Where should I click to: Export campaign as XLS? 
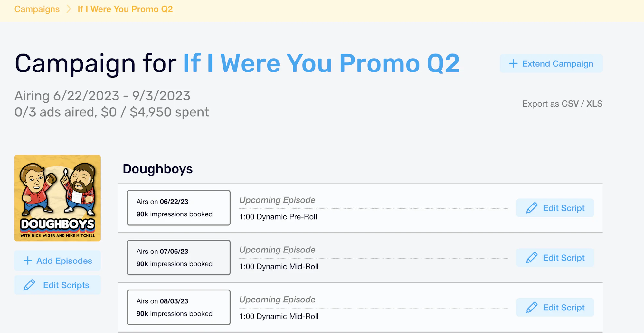click(594, 104)
